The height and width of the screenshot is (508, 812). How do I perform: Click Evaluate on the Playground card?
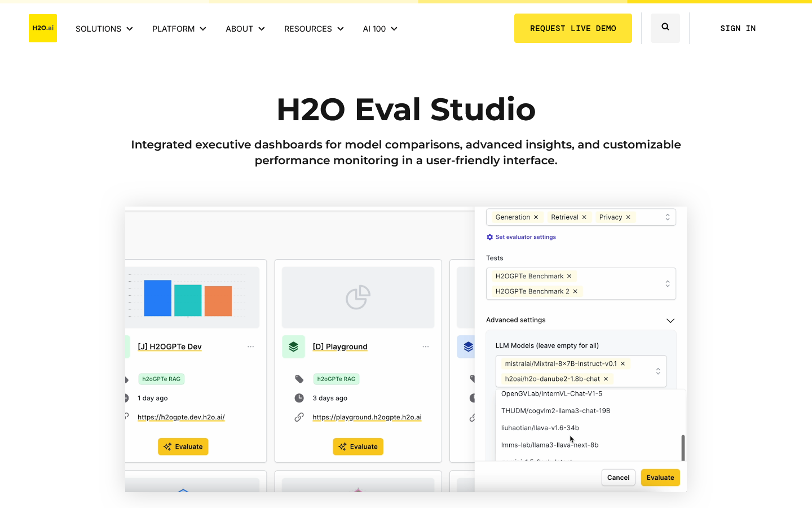point(358,446)
